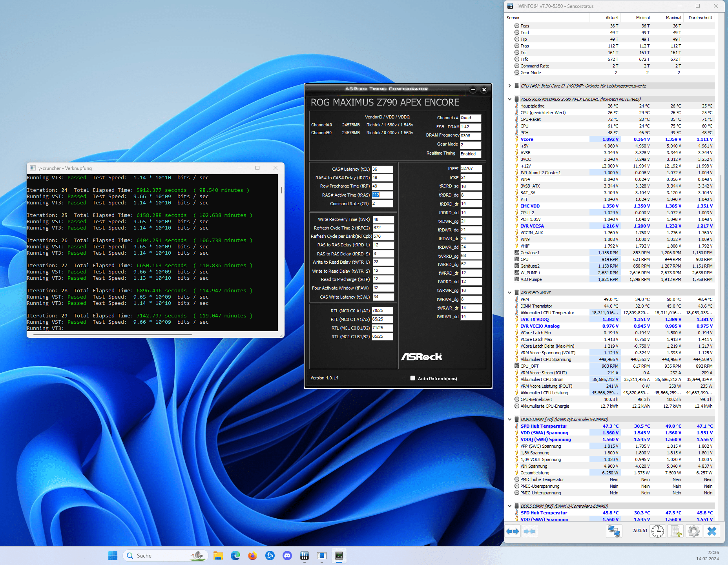Screen dimensions: 728x565
Task: Select the IVR VCCSA sensor row
Action: pos(614,226)
